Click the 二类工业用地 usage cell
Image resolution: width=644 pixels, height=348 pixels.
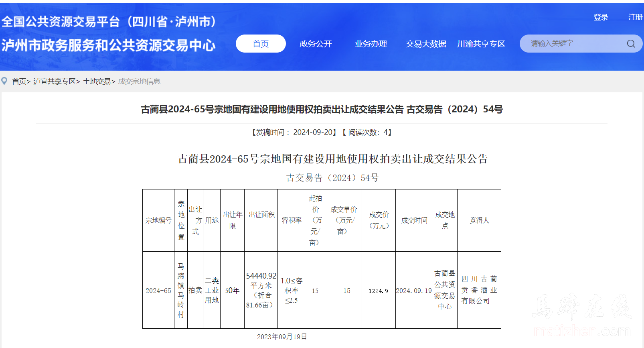212,291
